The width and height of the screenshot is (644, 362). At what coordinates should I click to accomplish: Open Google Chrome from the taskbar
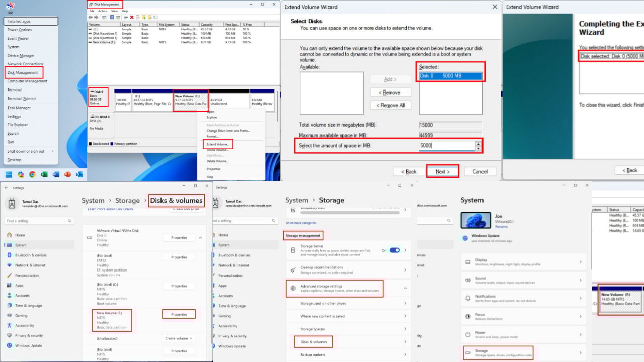coord(32,175)
